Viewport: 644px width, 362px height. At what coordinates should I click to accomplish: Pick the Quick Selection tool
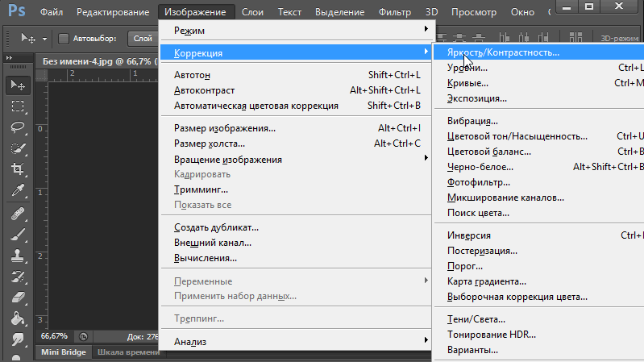tap(17, 148)
